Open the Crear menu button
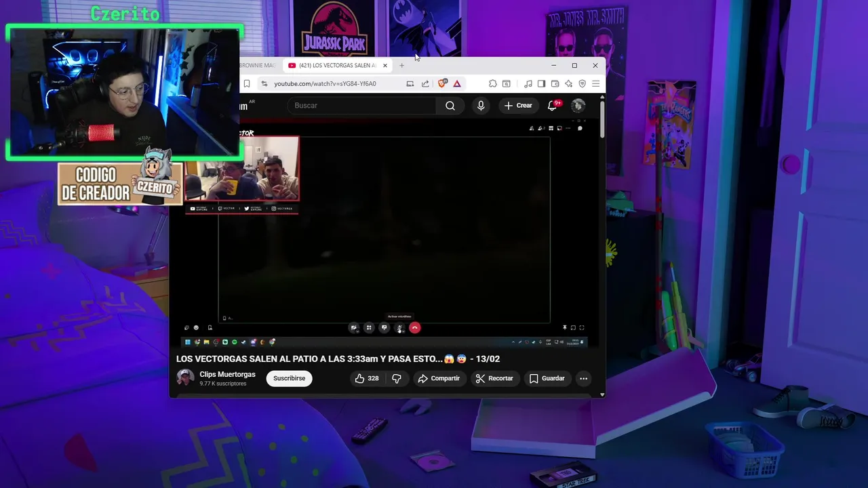 point(518,106)
